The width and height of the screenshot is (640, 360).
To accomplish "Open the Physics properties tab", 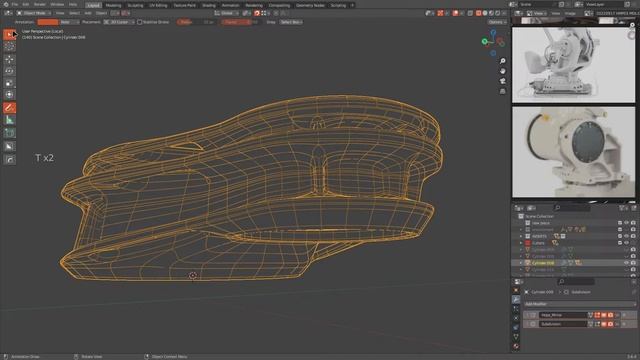I will coord(516,318).
